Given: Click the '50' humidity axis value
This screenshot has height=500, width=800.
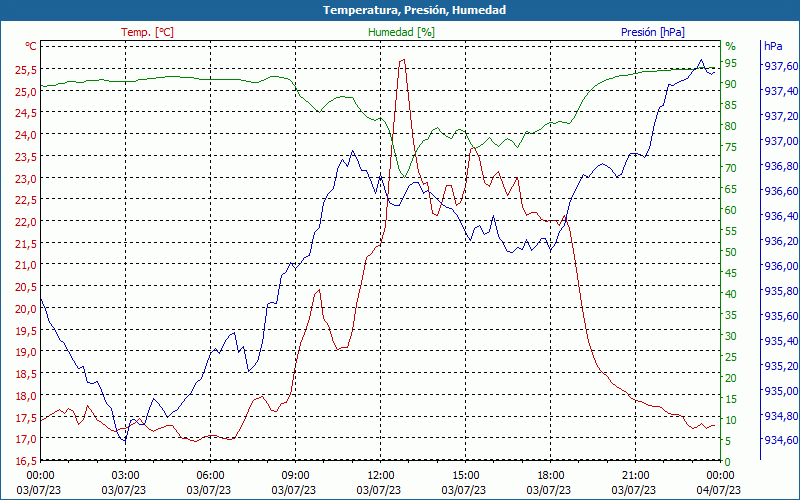Looking at the screenshot, I should tap(731, 252).
